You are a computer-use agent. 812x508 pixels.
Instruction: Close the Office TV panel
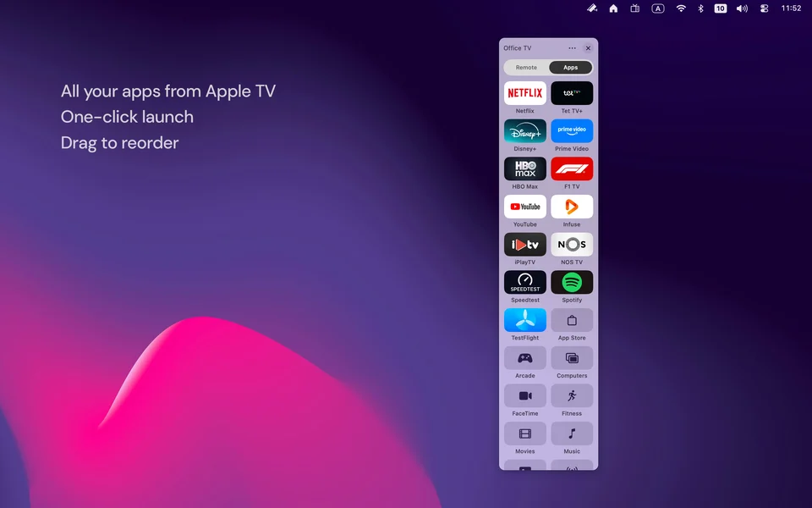[x=589, y=48]
